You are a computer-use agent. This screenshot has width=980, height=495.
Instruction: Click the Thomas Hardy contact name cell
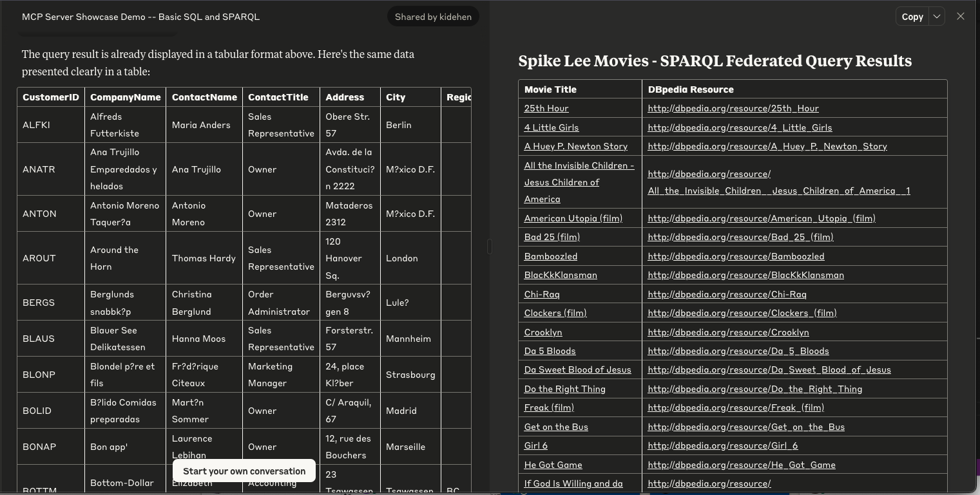pos(204,258)
